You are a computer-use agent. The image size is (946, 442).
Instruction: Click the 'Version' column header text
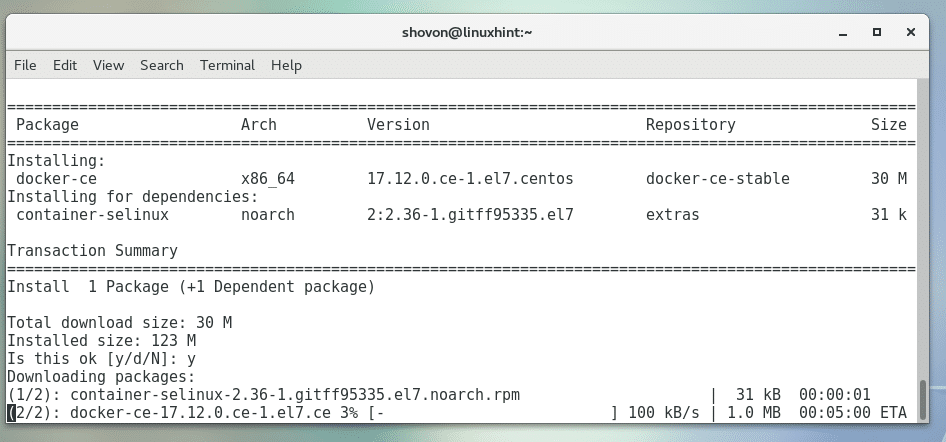(398, 125)
